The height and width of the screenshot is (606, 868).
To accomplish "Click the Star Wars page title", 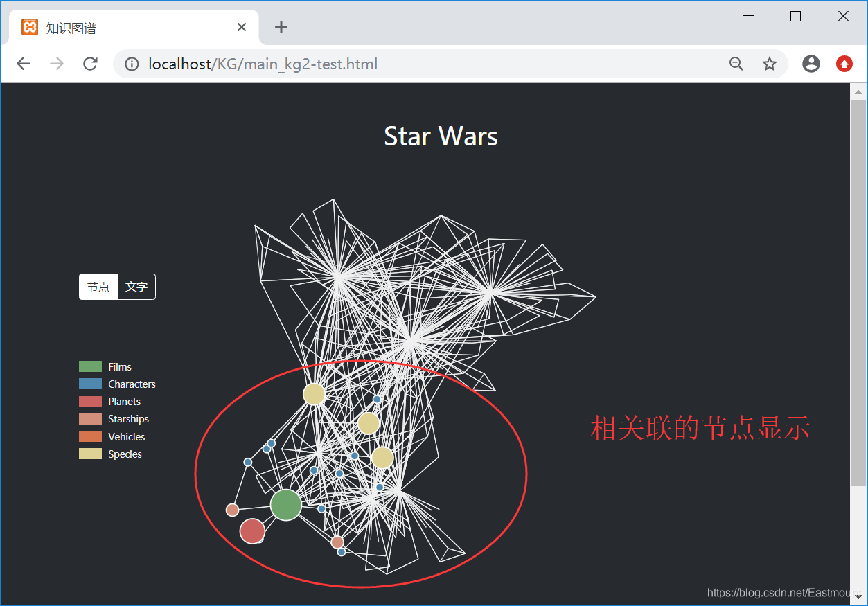I will click(441, 136).
